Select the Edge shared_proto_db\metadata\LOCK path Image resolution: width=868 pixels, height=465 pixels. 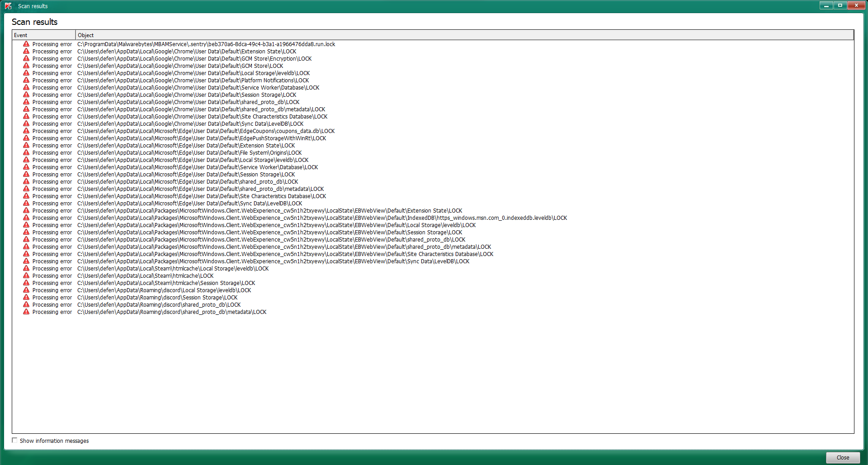click(200, 189)
